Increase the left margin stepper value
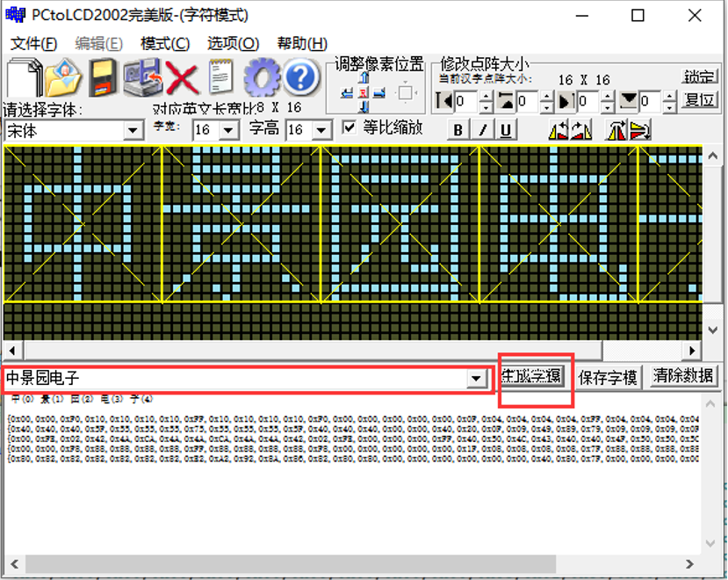 (x=486, y=96)
